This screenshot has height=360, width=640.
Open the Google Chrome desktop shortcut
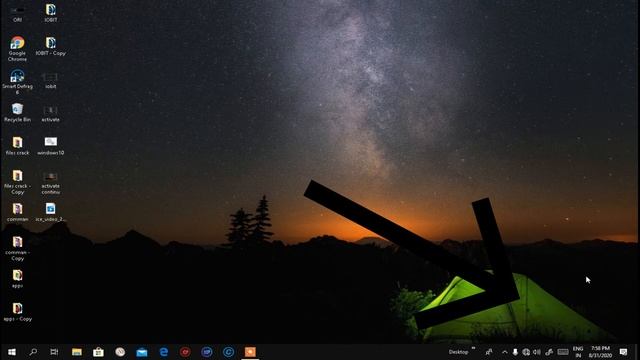[17, 48]
